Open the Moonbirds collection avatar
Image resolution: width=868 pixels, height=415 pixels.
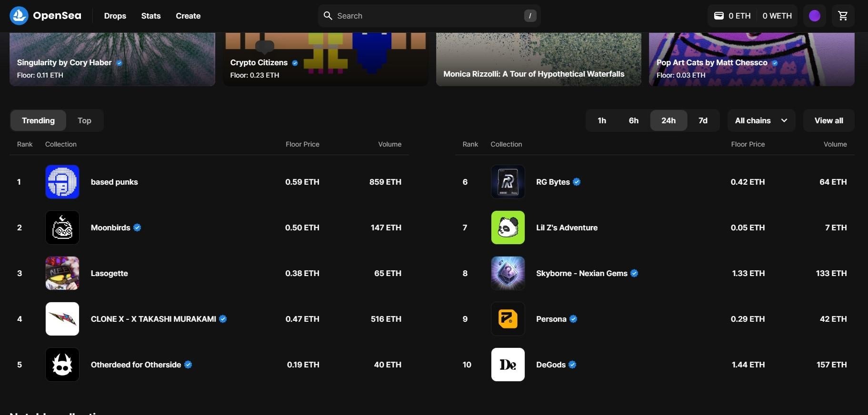click(62, 227)
